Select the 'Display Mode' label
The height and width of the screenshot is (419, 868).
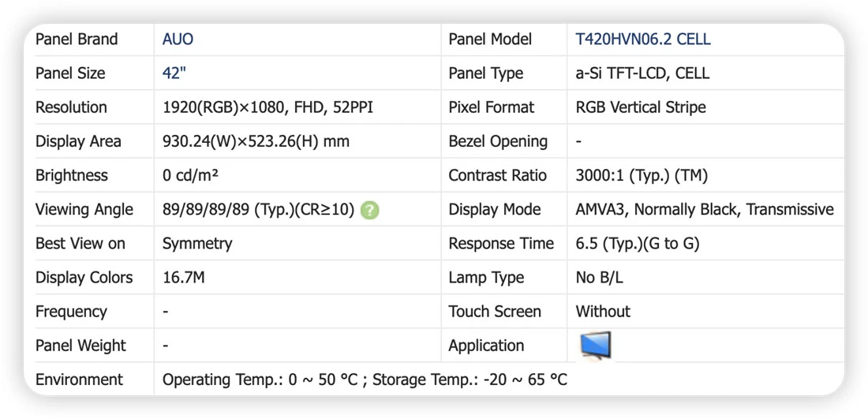(x=494, y=210)
